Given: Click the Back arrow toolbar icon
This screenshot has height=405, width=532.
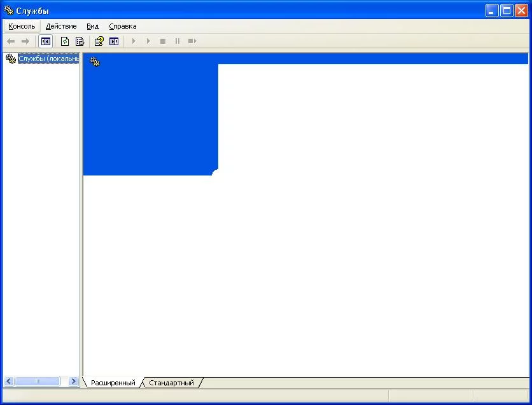Looking at the screenshot, I should (x=11, y=41).
